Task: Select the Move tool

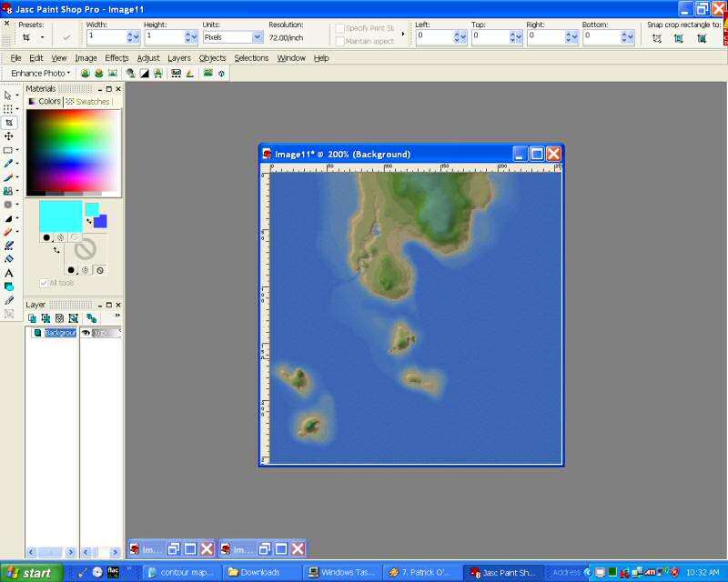Action: [x=9, y=136]
